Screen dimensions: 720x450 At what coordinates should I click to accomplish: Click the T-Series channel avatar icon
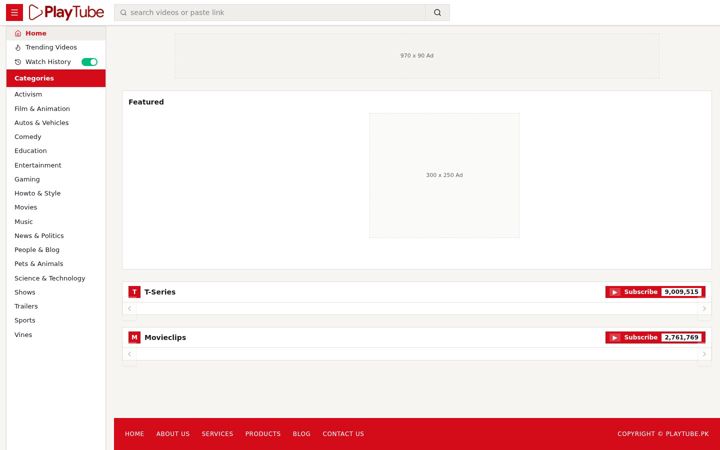pos(134,292)
